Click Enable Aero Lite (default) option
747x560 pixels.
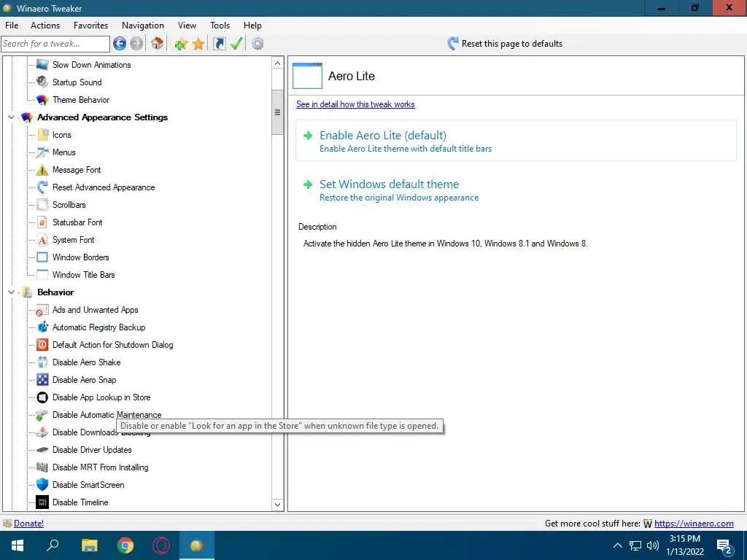click(x=516, y=141)
